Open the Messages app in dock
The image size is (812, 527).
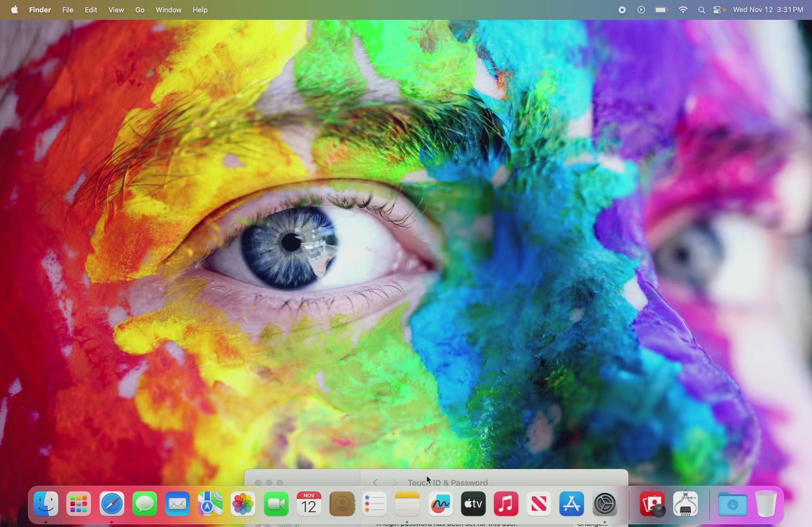[145, 504]
